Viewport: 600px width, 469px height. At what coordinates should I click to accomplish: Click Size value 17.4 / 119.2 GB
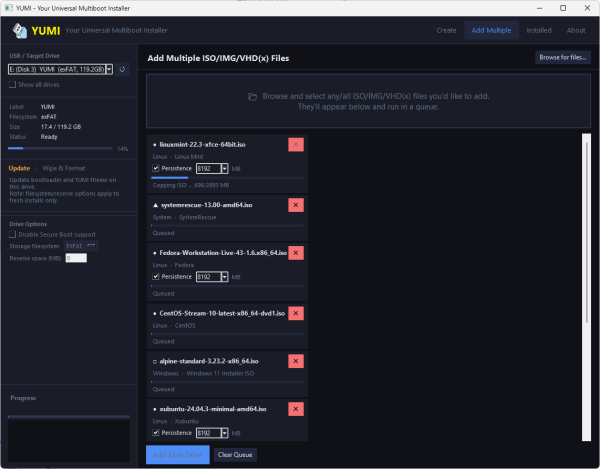pos(61,127)
